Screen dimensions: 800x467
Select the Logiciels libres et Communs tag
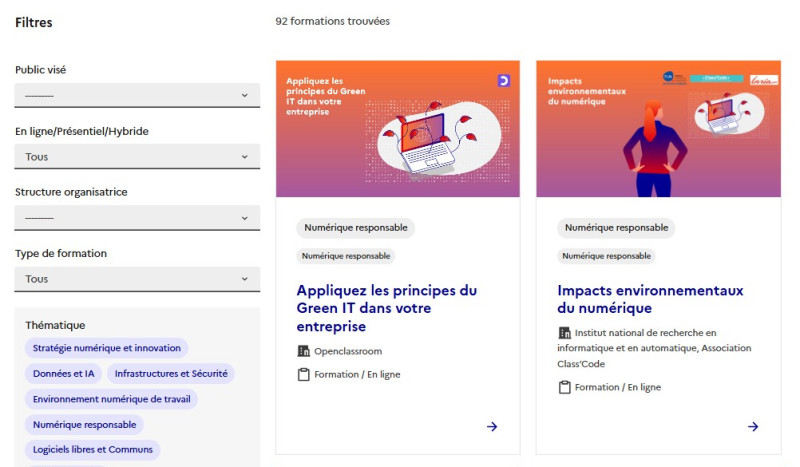(x=93, y=450)
